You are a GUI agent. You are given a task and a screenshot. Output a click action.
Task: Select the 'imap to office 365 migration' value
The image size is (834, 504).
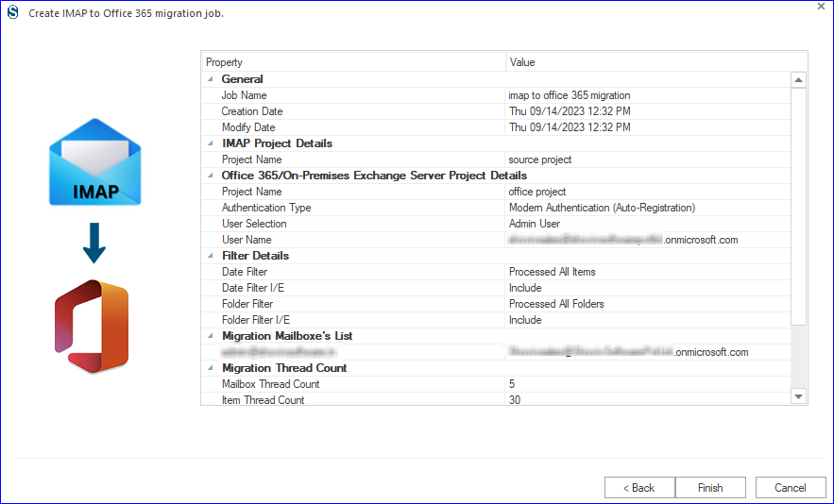point(570,95)
